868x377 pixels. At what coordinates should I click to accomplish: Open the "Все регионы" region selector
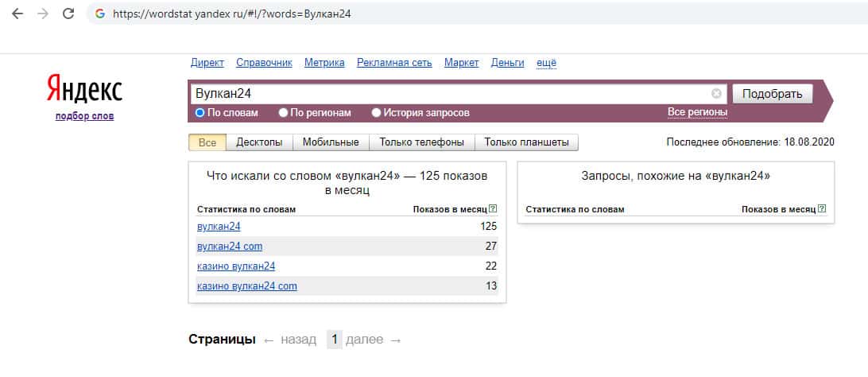pos(697,112)
